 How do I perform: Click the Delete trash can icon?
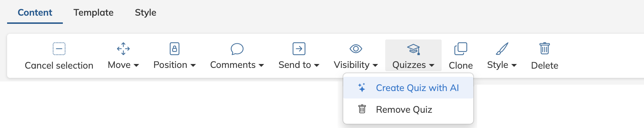(x=545, y=48)
